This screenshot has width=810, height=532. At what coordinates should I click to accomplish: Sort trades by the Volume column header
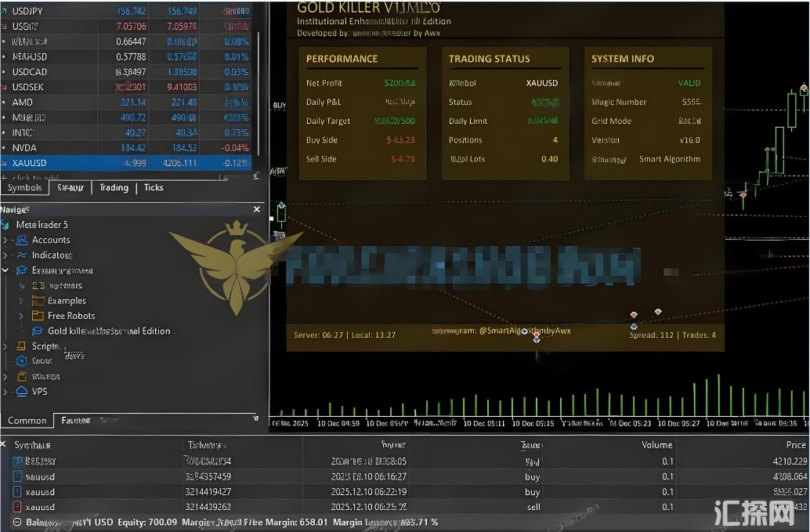(x=656, y=445)
